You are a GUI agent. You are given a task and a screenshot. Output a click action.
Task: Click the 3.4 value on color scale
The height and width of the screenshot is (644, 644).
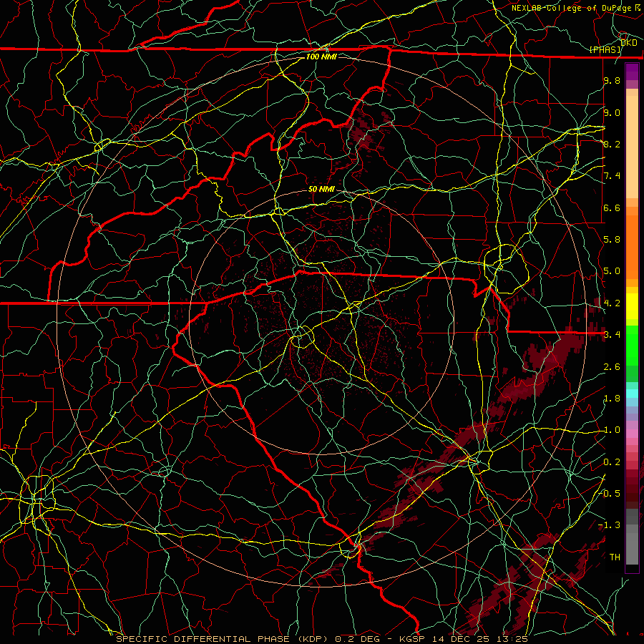(612, 335)
